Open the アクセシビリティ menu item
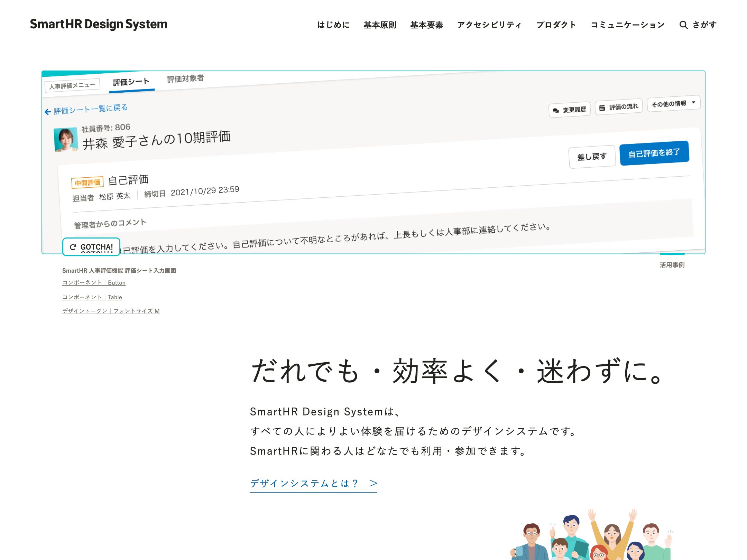The width and height of the screenshot is (747, 560). coord(489,25)
